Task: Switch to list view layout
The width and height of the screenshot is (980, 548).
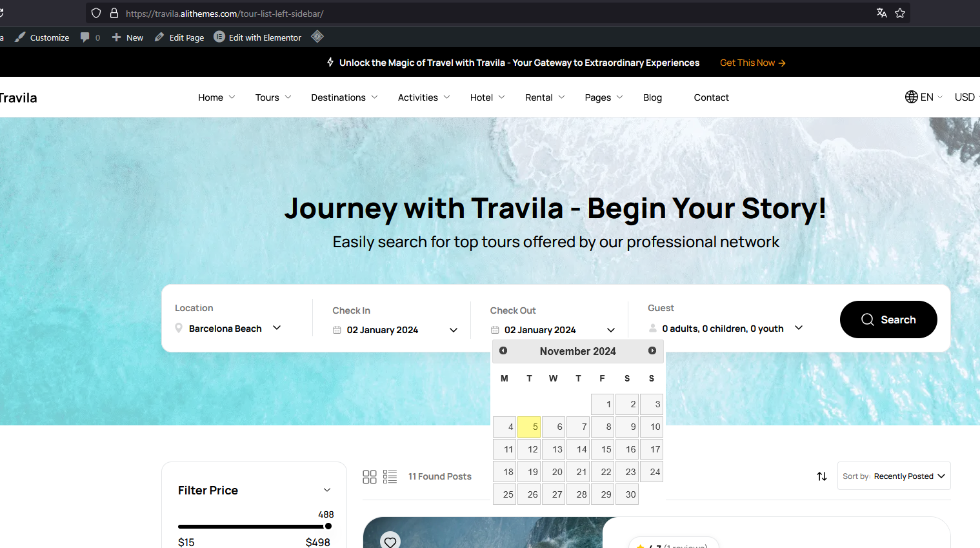Action: [390, 477]
